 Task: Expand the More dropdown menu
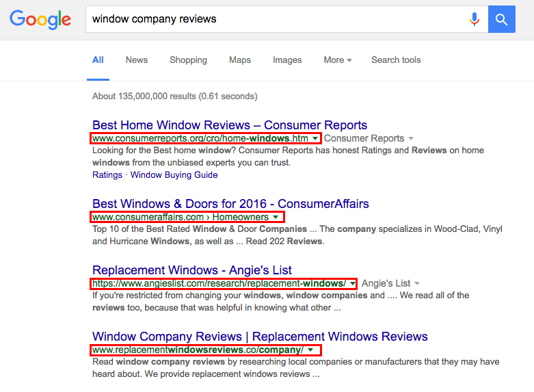tap(338, 60)
